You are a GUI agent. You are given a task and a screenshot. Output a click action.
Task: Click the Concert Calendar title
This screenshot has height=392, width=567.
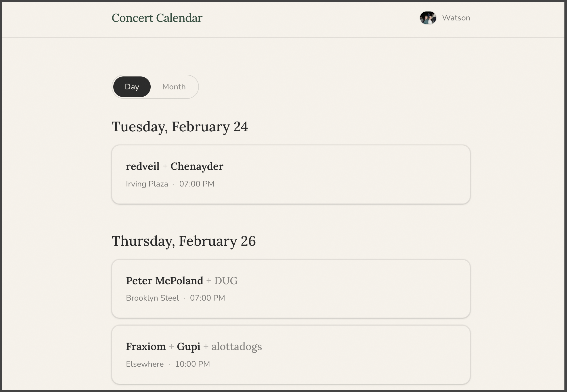pos(157,18)
